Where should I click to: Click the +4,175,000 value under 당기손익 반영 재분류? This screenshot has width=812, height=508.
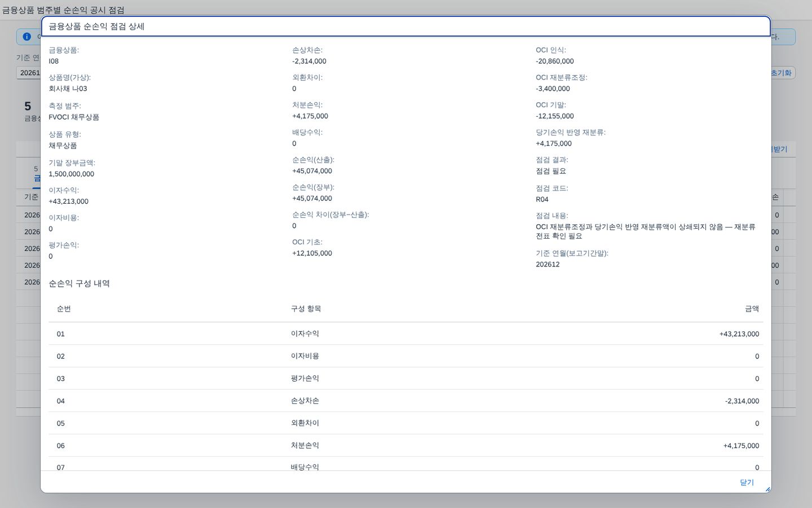[554, 143]
